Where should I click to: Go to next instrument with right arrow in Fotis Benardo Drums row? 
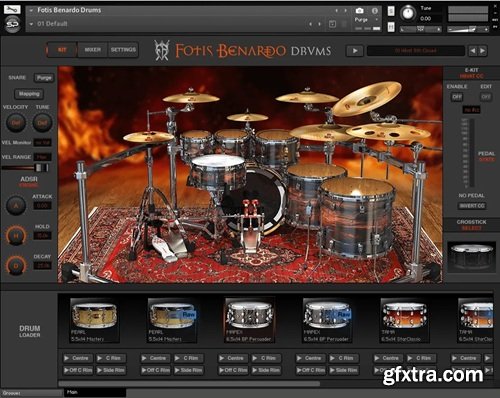[x=346, y=11]
